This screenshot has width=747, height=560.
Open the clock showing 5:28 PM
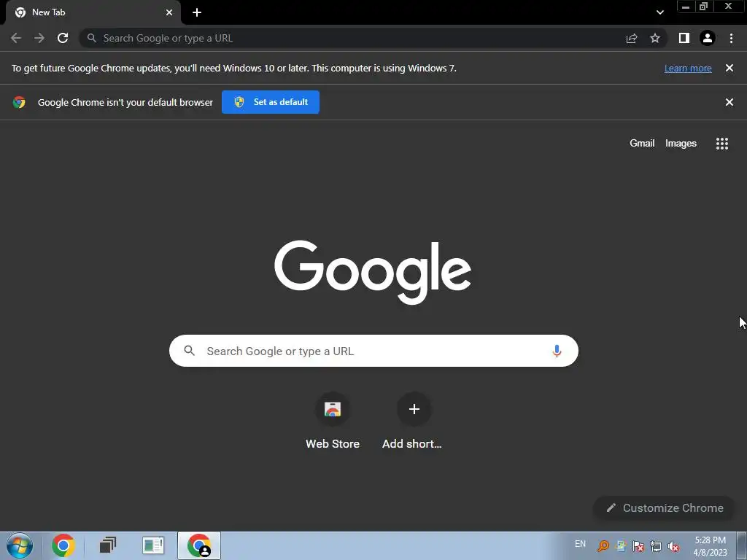pyautogui.click(x=710, y=546)
